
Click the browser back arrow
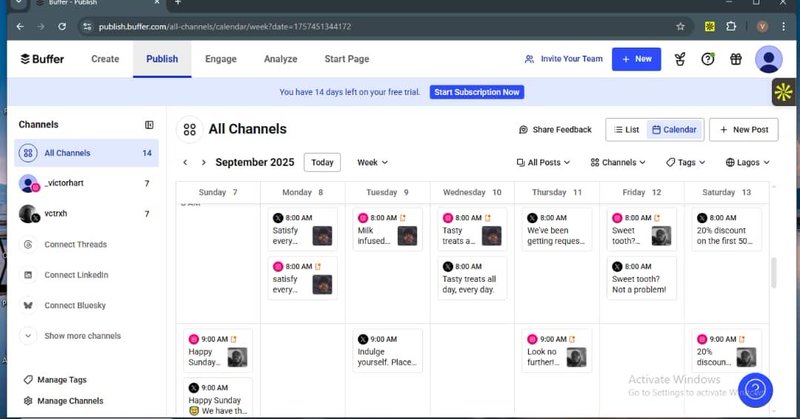tap(20, 27)
